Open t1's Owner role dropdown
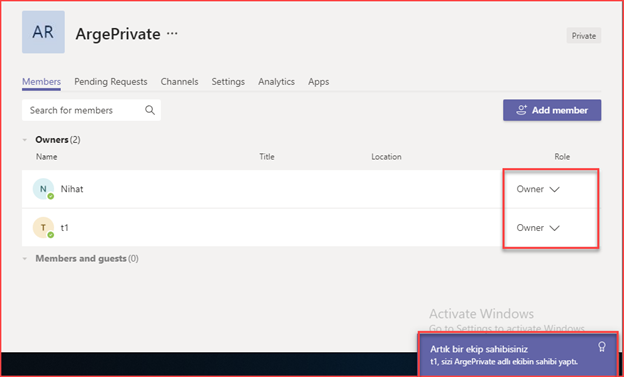Image resolution: width=624 pixels, height=377 pixels. [x=538, y=228]
